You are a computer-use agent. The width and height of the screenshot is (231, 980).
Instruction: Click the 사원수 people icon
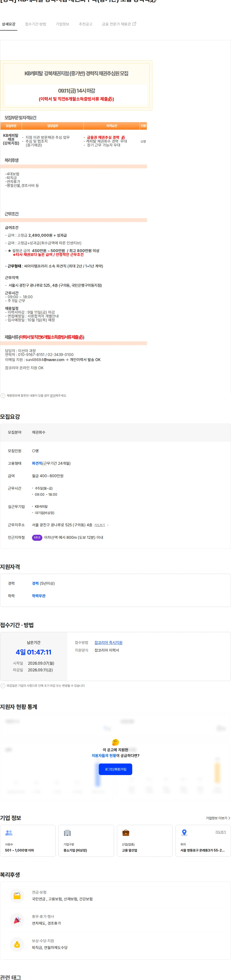(x=9, y=833)
